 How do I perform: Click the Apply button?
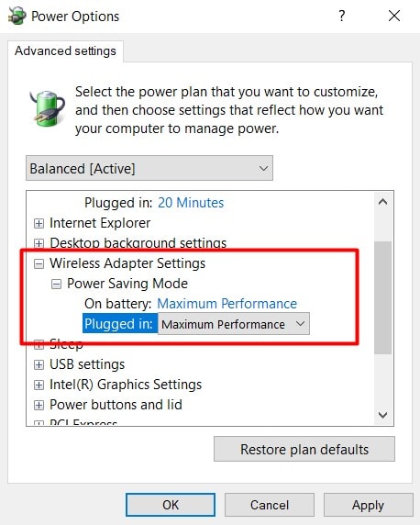click(368, 505)
